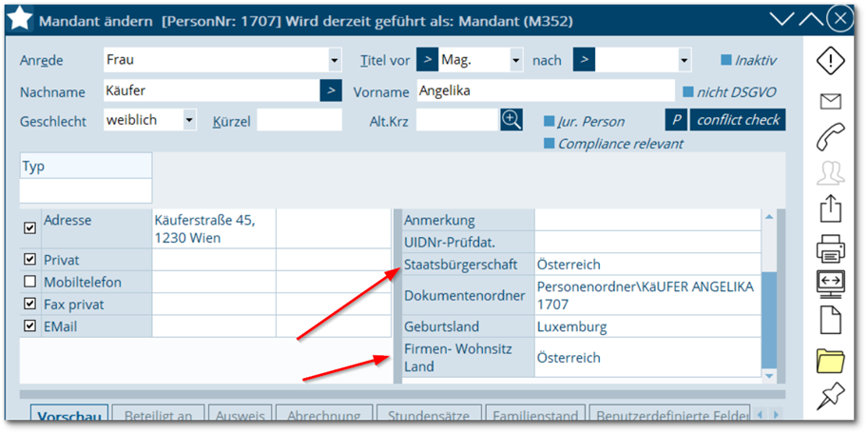Switch to the Familienstand tab

coord(535,416)
